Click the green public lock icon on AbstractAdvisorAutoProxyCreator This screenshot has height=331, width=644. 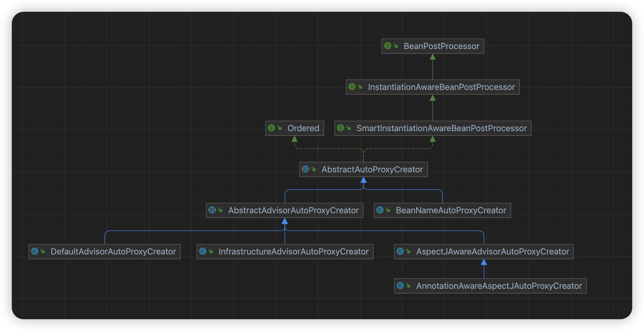tap(220, 210)
